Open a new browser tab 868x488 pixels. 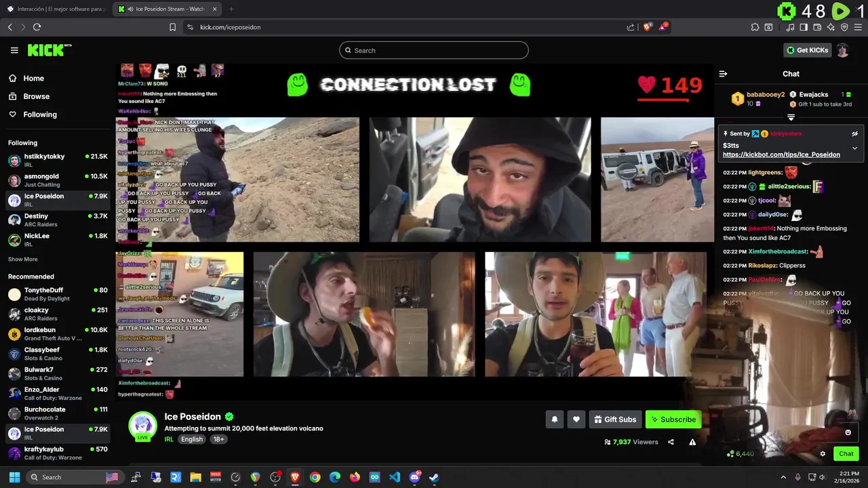pyautogui.click(x=231, y=9)
